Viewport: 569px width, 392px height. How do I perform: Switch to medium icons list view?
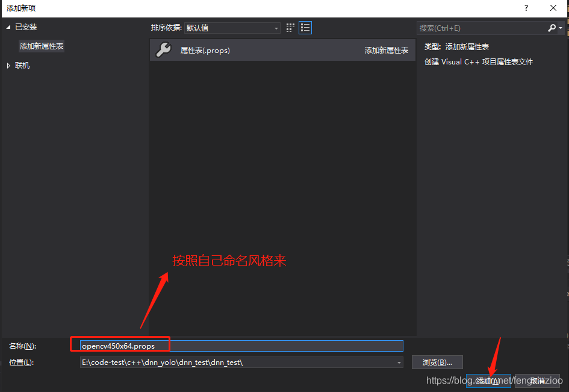tap(305, 28)
